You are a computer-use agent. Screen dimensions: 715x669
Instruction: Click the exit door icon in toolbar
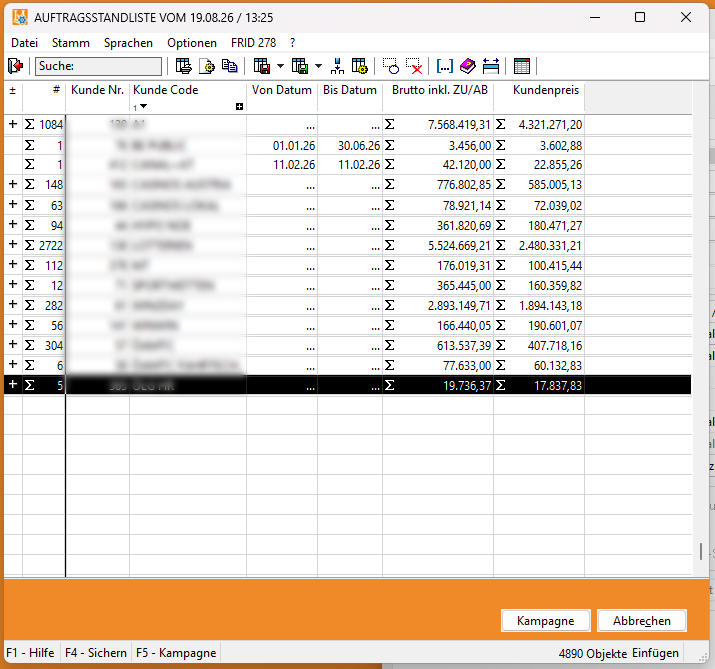point(16,66)
